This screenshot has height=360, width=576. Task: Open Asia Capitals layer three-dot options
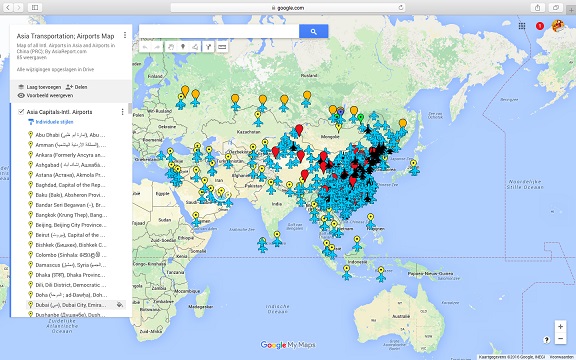coord(122,112)
